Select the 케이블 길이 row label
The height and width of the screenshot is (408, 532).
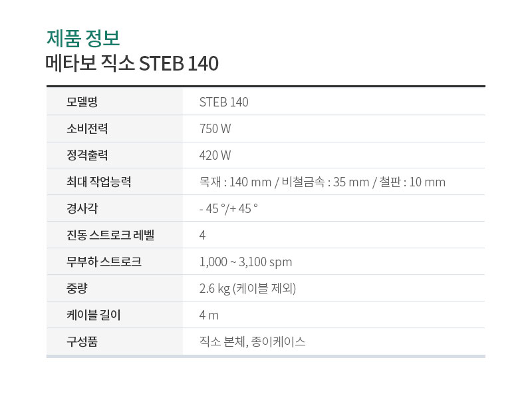[x=94, y=315]
